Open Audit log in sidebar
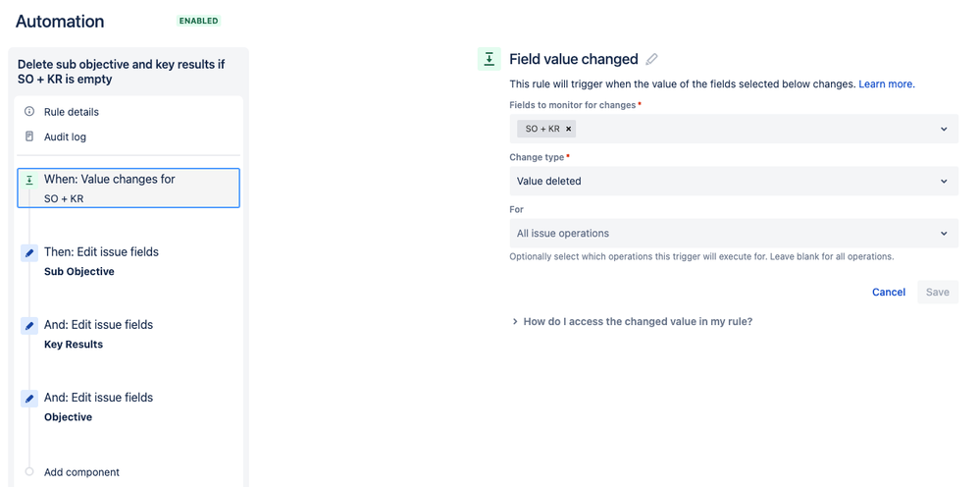Viewport: 980px width, 487px height. pyautogui.click(x=65, y=136)
